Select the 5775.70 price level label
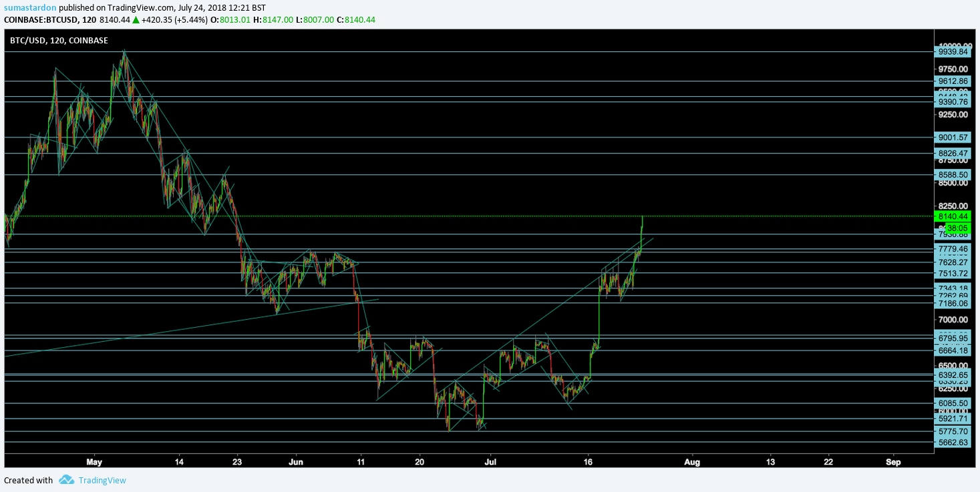Image resolution: width=980 pixels, height=492 pixels. click(x=953, y=432)
